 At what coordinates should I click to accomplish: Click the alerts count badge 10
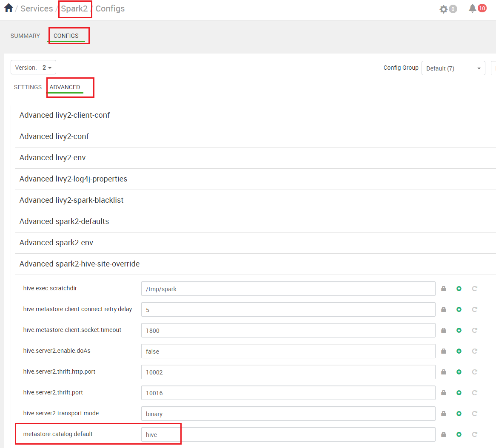pyautogui.click(x=482, y=8)
